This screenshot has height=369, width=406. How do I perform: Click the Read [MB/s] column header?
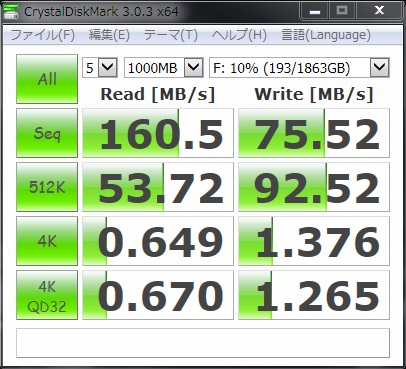pyautogui.click(x=158, y=94)
